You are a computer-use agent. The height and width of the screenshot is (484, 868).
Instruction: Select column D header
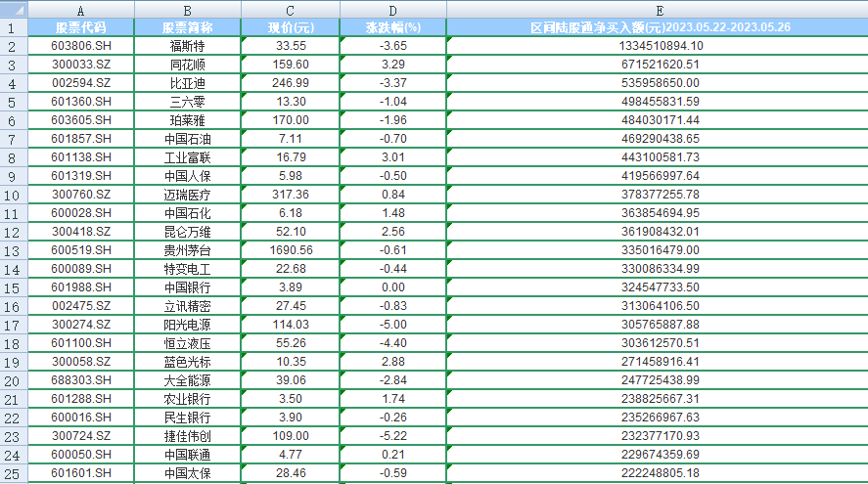tap(393, 10)
